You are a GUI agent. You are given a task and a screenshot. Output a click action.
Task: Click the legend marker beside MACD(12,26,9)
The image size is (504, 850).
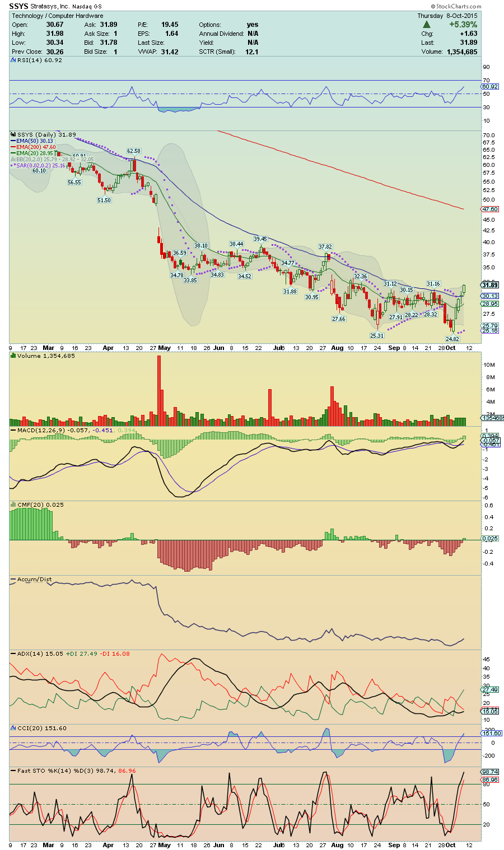tap(13, 430)
